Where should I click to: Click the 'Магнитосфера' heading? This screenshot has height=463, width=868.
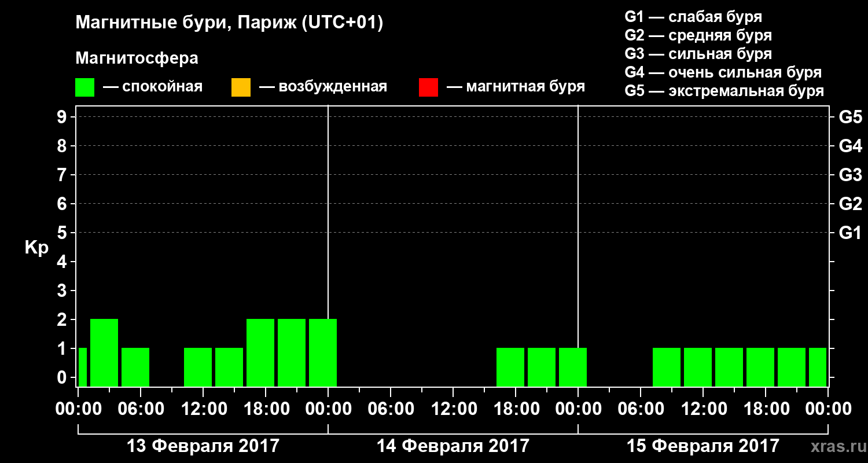(x=137, y=58)
